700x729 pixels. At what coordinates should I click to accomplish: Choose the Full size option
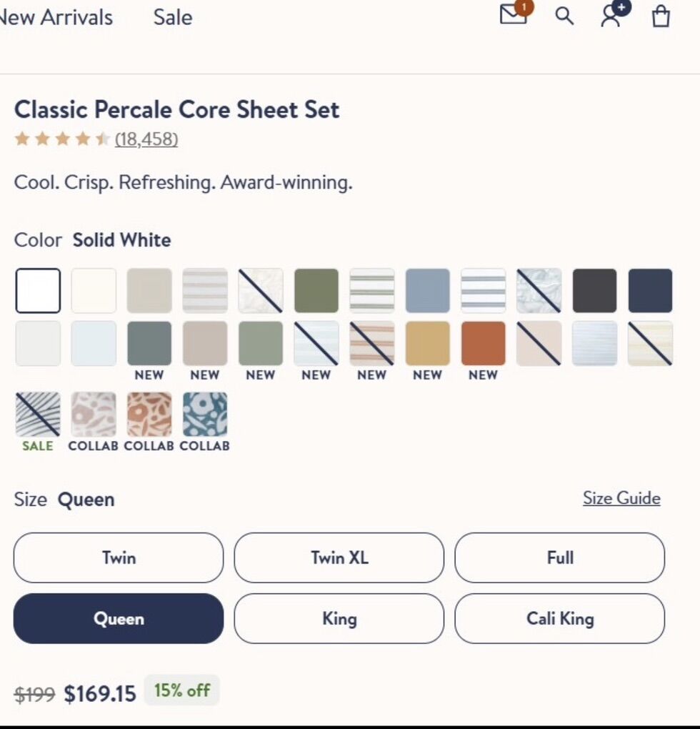click(560, 557)
